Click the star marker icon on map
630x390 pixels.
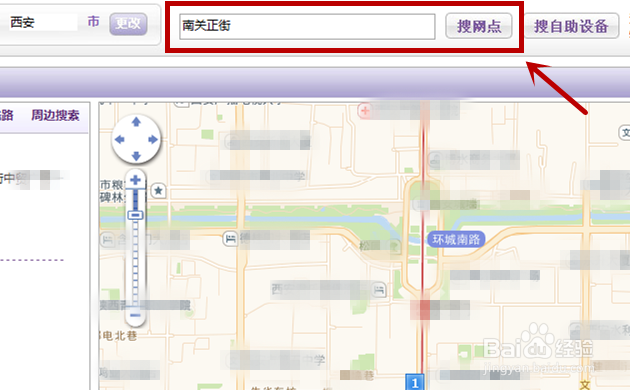coord(158,190)
